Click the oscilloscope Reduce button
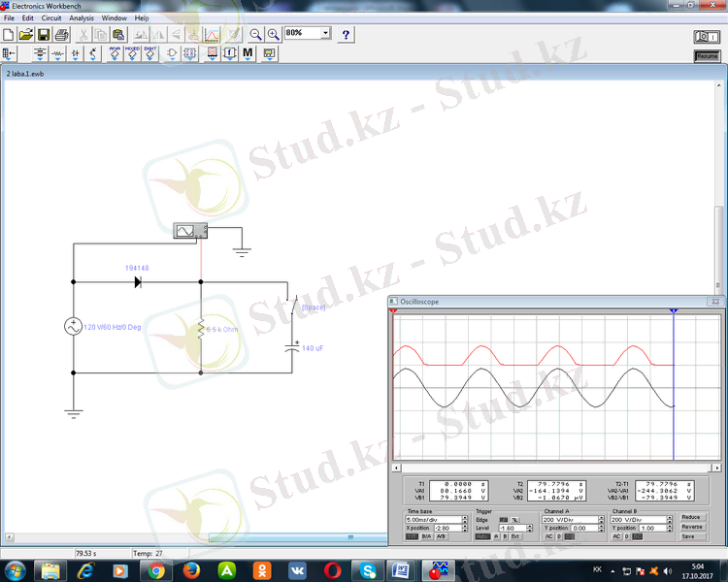Screen dimensions: 728x582 tap(690, 517)
